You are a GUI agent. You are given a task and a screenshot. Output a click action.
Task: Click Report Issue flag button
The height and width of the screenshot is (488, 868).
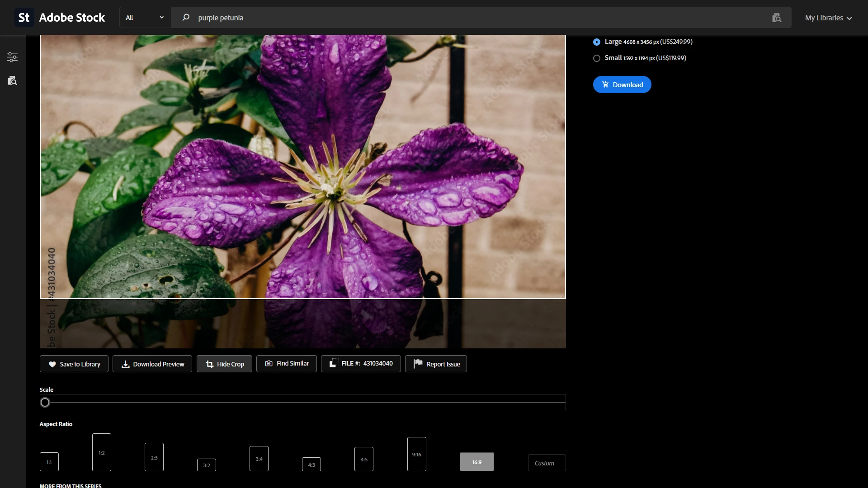436,364
